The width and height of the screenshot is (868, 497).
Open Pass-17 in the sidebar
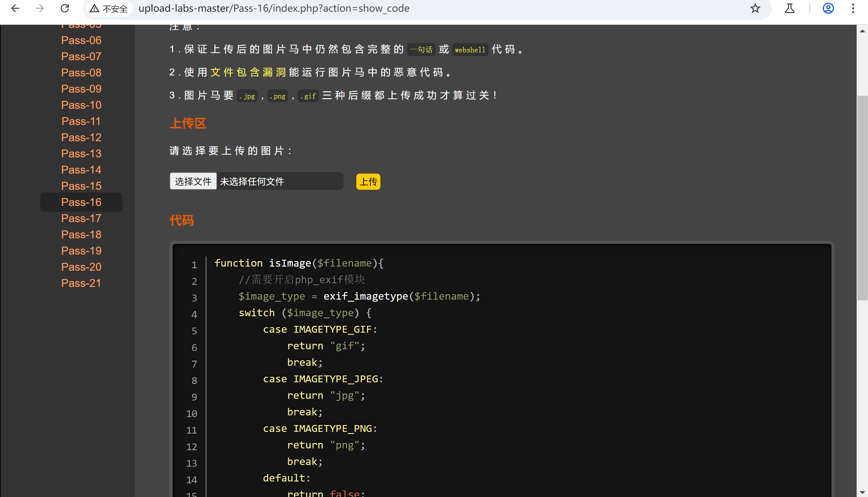pos(81,218)
